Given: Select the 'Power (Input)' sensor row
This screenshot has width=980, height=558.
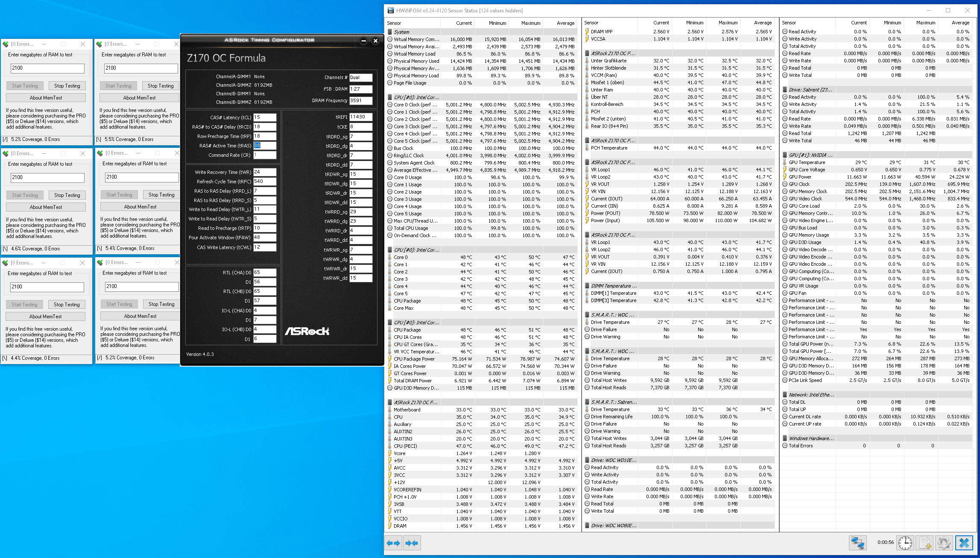Looking at the screenshot, I should (x=679, y=220).
